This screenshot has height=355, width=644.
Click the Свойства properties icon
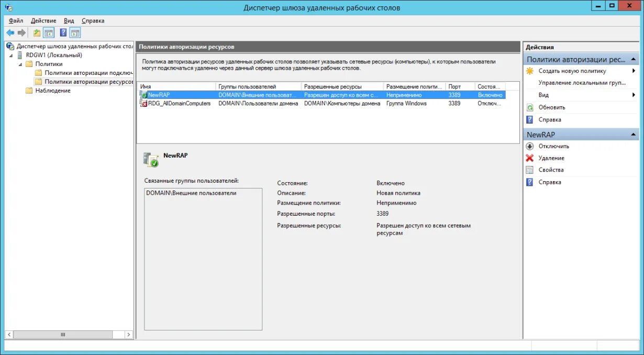tap(530, 170)
